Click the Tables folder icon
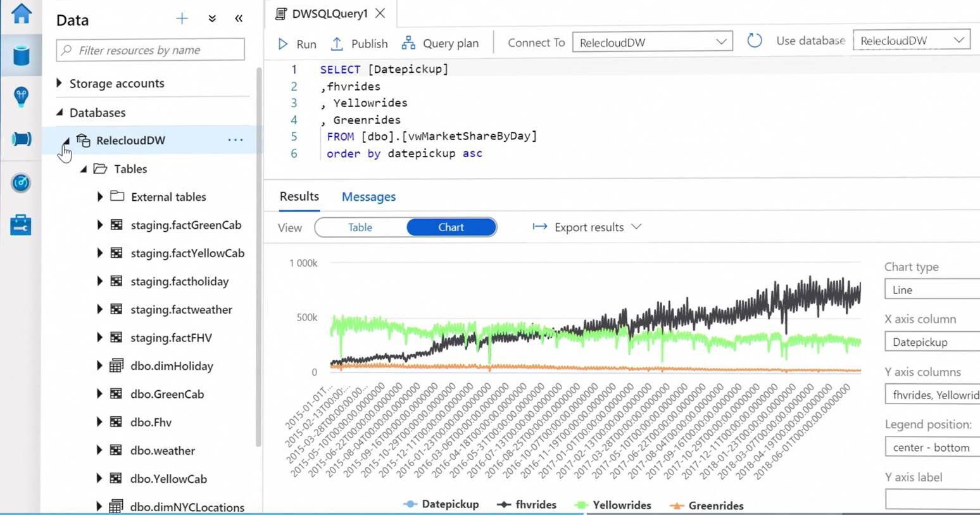980x515 pixels. pyautogui.click(x=100, y=168)
